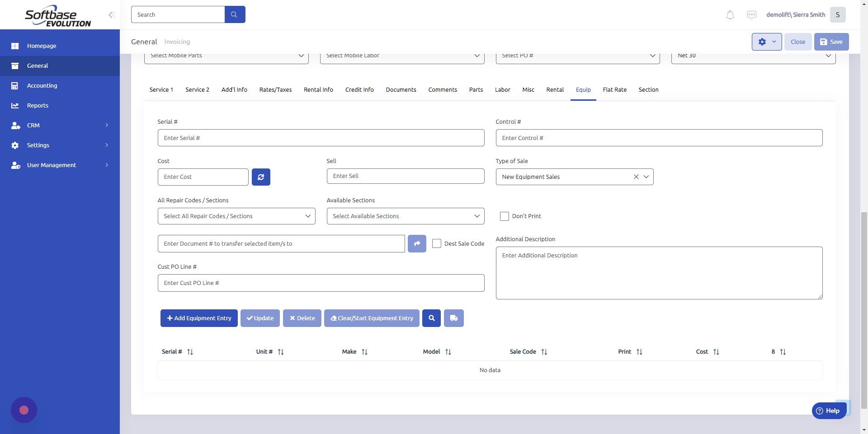Viewport: 868px width, 434px height.
Task: Select the Reports icon in the sidebar
Action: (x=15, y=105)
